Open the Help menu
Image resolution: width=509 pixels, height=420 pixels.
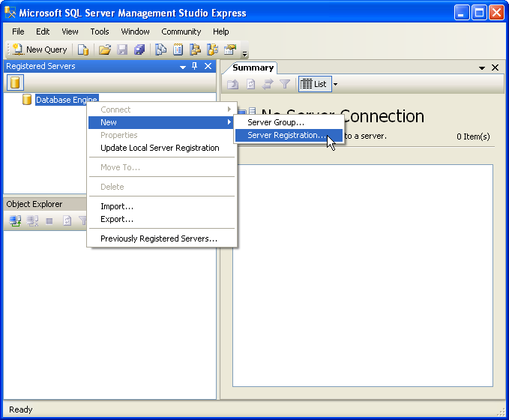(220, 31)
